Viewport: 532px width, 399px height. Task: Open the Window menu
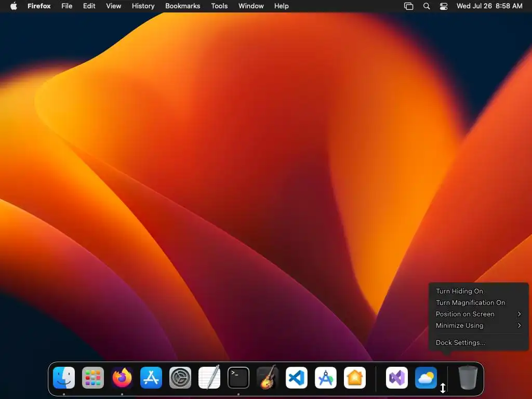point(251,6)
